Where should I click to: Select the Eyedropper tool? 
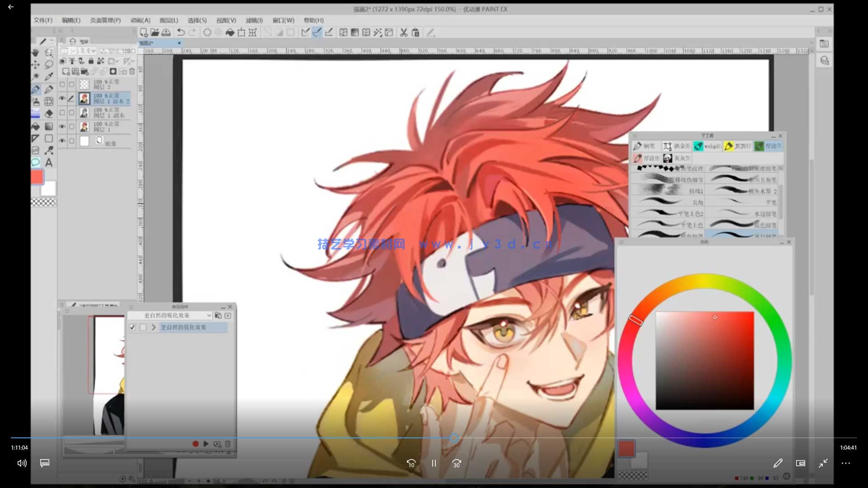click(x=49, y=76)
